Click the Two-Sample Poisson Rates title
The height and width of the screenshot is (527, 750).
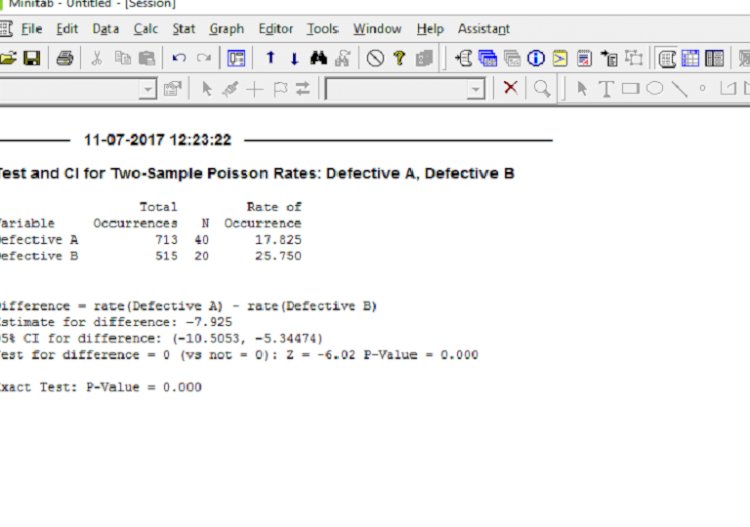[256, 173]
